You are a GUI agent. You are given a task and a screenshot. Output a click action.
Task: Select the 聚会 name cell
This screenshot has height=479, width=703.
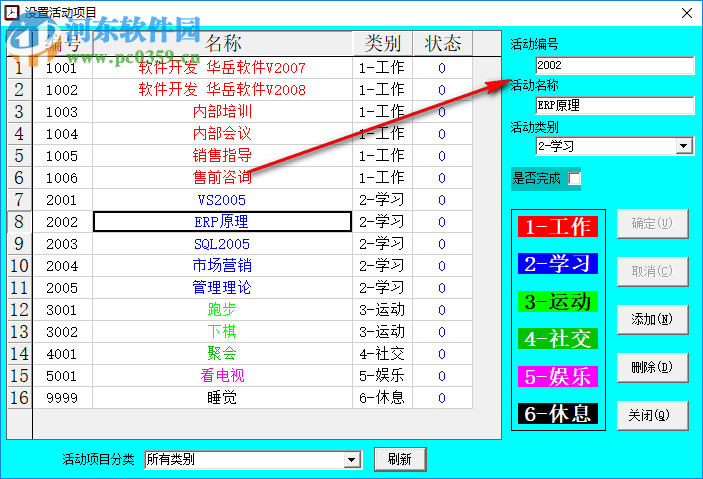tap(222, 353)
